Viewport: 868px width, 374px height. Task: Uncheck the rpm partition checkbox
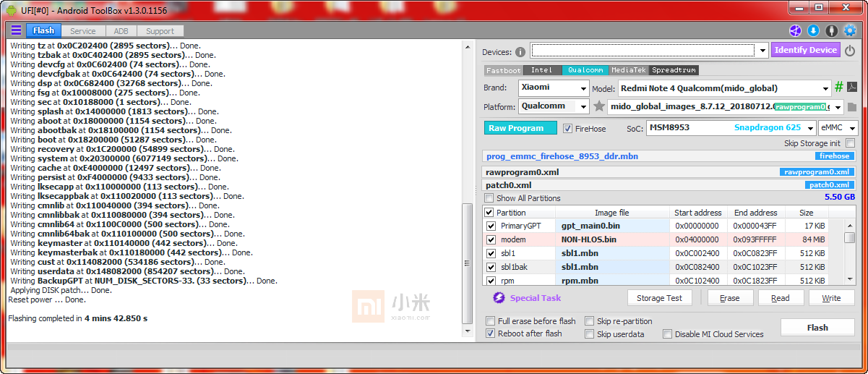click(491, 280)
